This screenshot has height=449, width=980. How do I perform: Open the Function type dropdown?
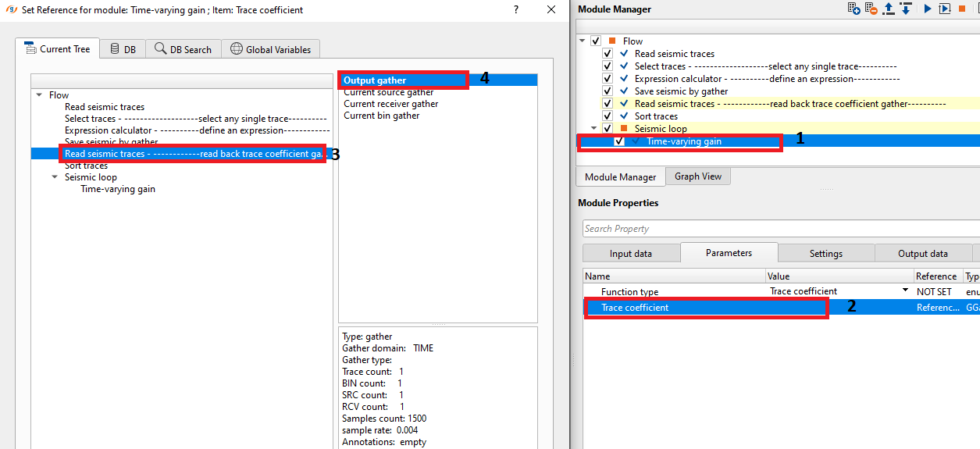905,290
